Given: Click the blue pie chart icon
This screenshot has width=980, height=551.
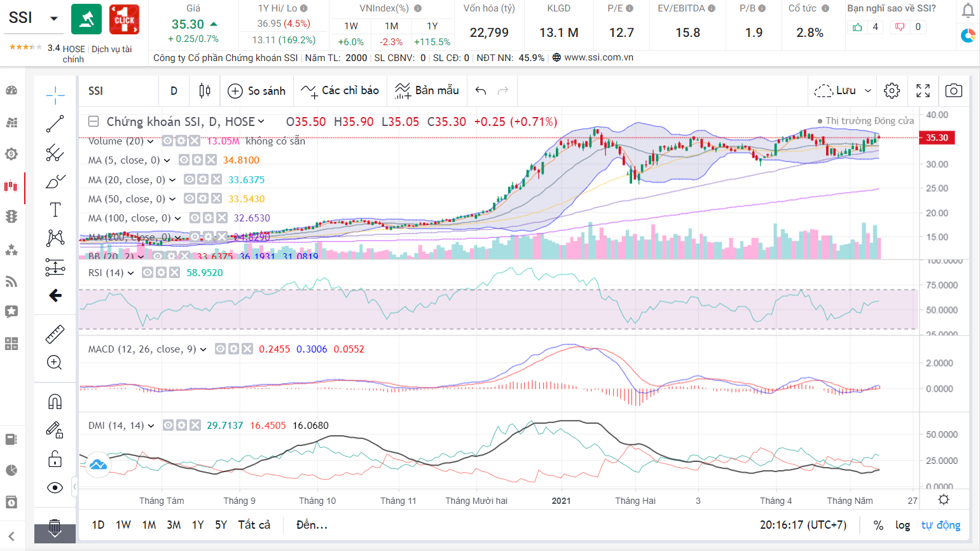Looking at the screenshot, I should tap(968, 36).
